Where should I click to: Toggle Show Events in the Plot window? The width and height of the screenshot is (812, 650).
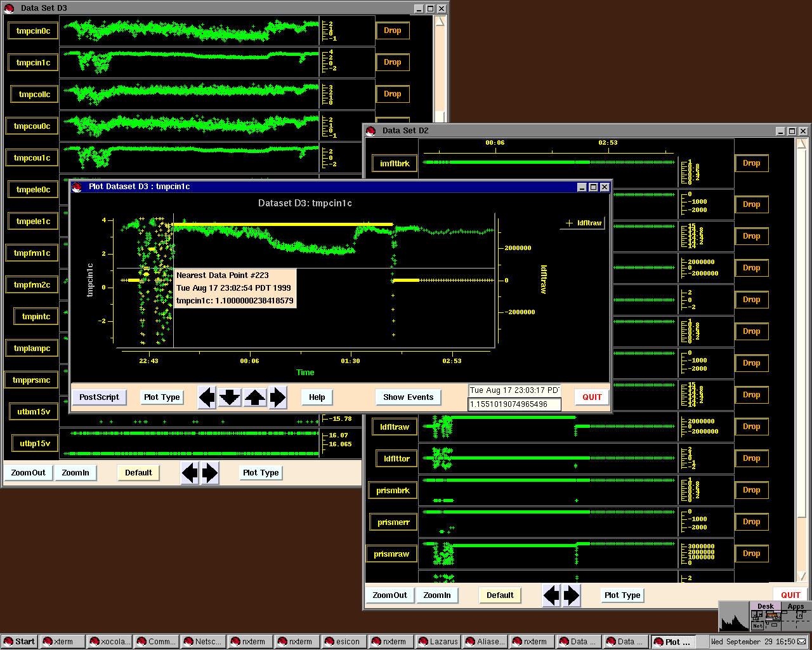click(x=408, y=397)
